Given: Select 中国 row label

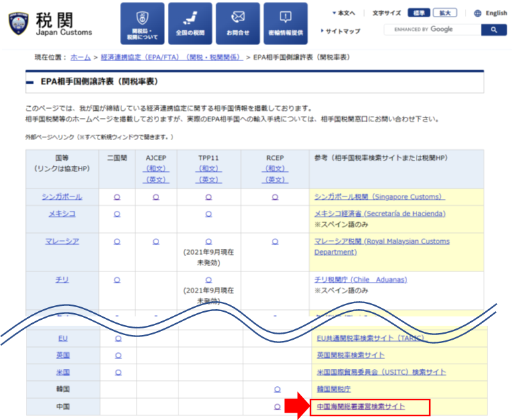Looking at the screenshot, I should [x=63, y=407].
